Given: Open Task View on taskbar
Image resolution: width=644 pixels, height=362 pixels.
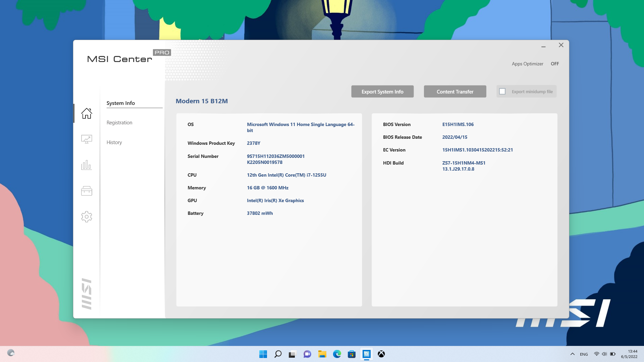Looking at the screenshot, I should 292,354.
